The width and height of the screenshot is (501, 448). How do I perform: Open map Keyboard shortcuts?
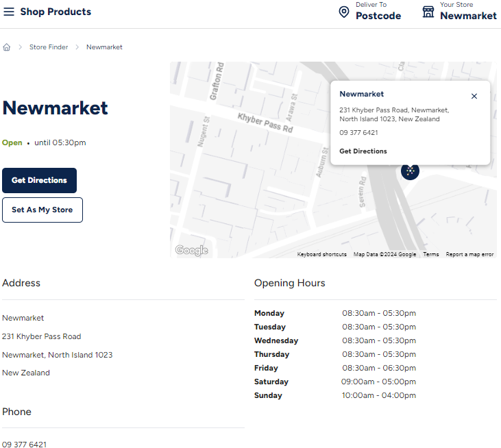(x=321, y=255)
